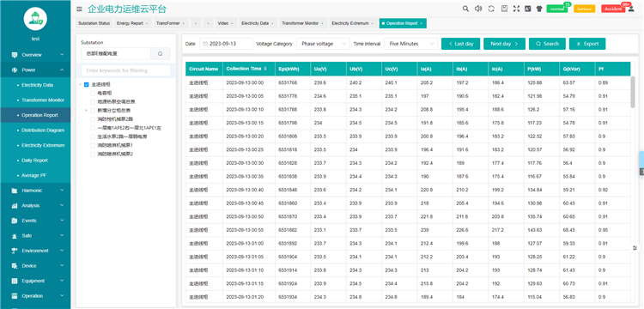Viewport: 644px width, 309px height.
Task: Open the user profile icon
Action: tap(631, 9)
